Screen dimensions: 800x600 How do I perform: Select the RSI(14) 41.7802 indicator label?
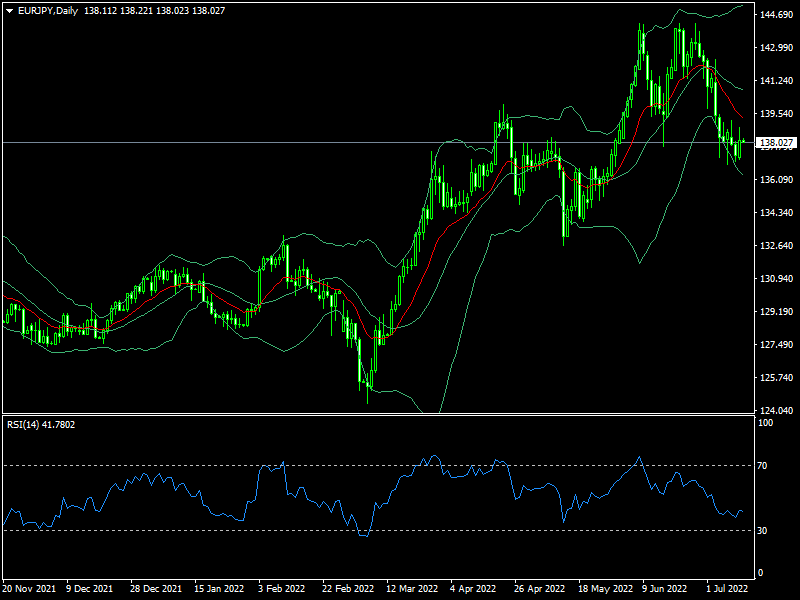[x=41, y=424]
